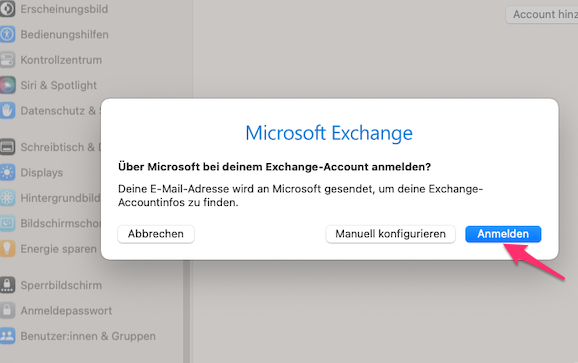Viewport: 578px width, 363px height.
Task: Click the Anmelden button
Action: pyautogui.click(x=503, y=234)
